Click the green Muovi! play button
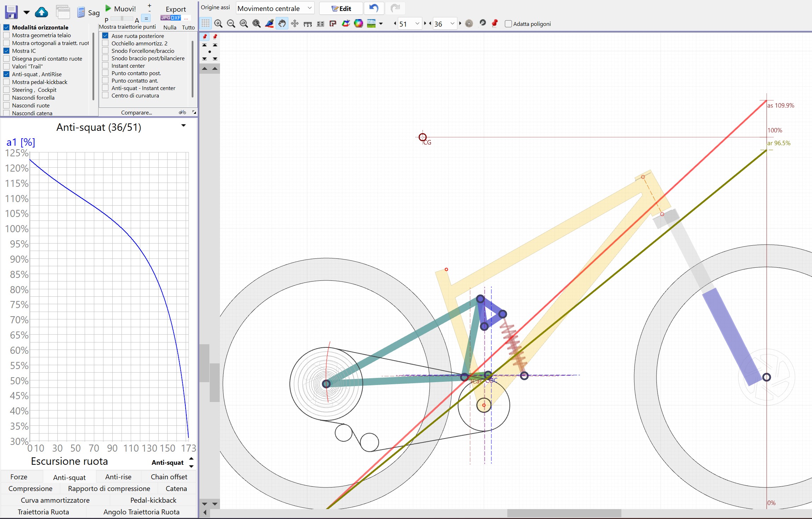The width and height of the screenshot is (812, 519). (x=108, y=8)
